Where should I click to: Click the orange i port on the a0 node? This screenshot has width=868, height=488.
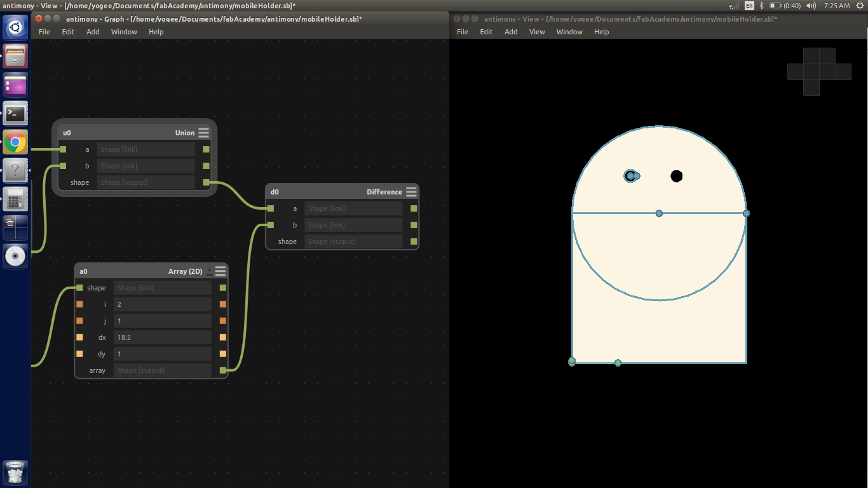[x=79, y=304]
